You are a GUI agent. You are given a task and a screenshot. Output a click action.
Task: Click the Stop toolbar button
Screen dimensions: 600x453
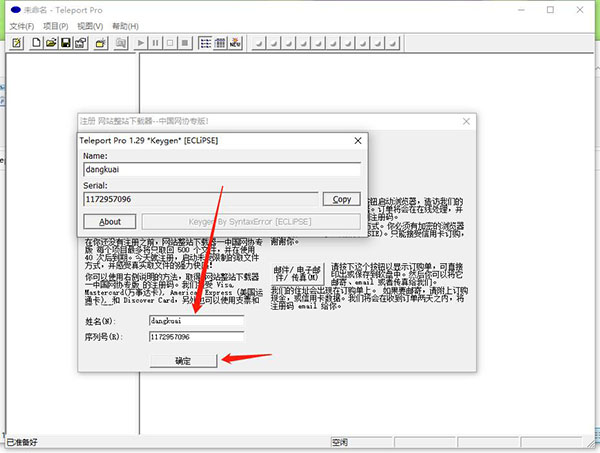tap(185, 43)
